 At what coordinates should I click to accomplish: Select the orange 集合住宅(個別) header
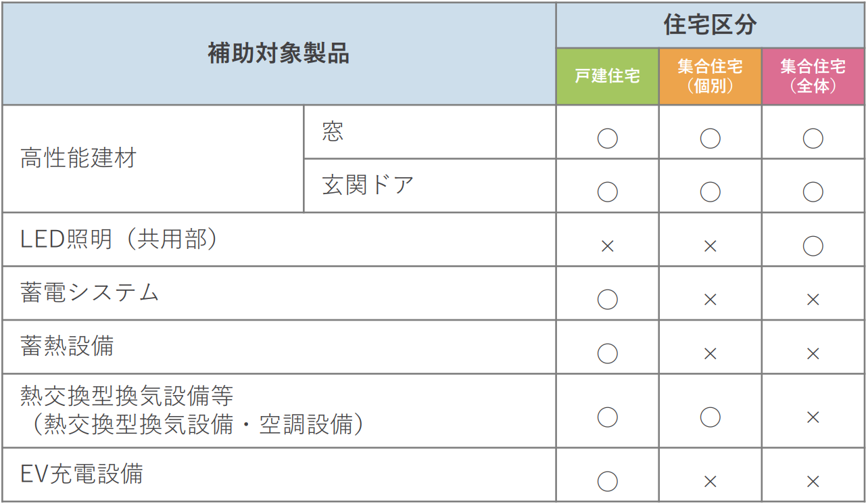(710, 76)
